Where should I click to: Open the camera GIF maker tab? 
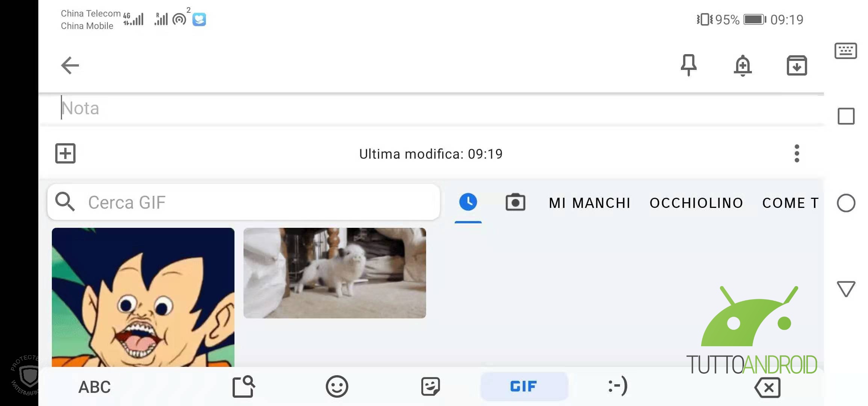pyautogui.click(x=516, y=202)
